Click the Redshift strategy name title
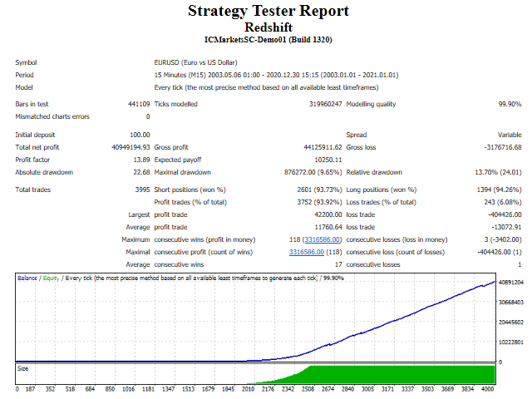The image size is (532, 399). (x=268, y=26)
